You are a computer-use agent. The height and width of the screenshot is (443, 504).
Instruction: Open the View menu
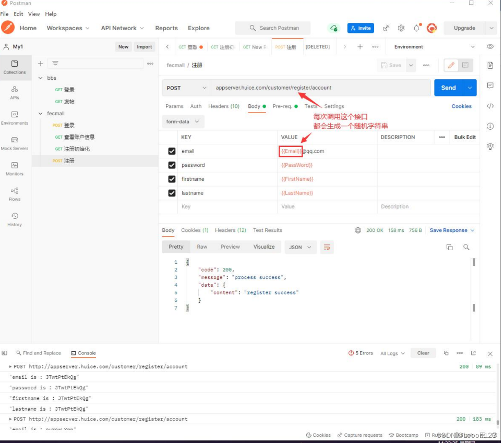pyautogui.click(x=34, y=14)
